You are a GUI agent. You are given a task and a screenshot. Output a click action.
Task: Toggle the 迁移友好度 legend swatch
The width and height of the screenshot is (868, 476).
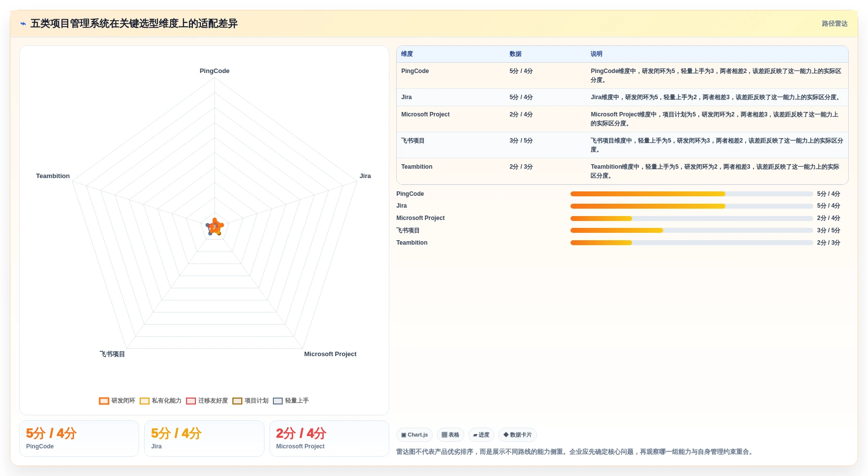tap(191, 401)
